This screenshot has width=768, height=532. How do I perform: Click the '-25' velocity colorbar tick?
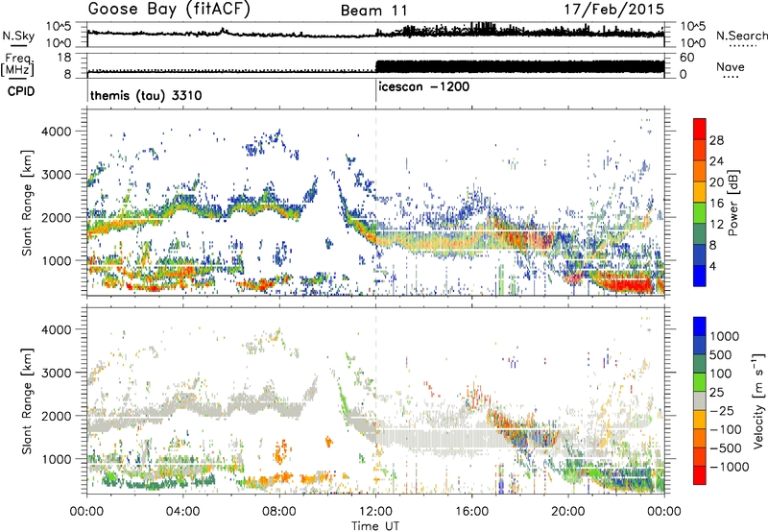pyautogui.click(x=722, y=410)
